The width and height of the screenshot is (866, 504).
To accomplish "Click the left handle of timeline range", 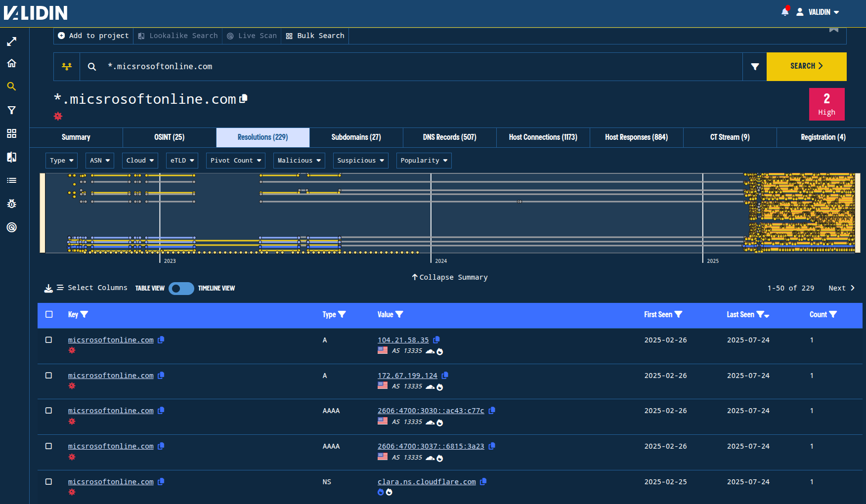I will coord(43,213).
